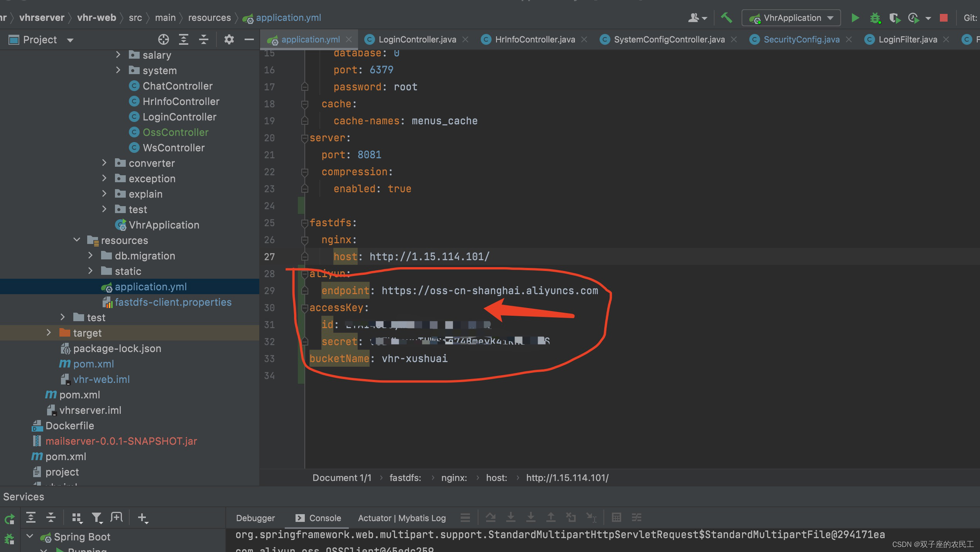Select mailserver-0.0.1-SNAPSHOT.jar file
The height and width of the screenshot is (552, 980).
pyautogui.click(x=121, y=441)
